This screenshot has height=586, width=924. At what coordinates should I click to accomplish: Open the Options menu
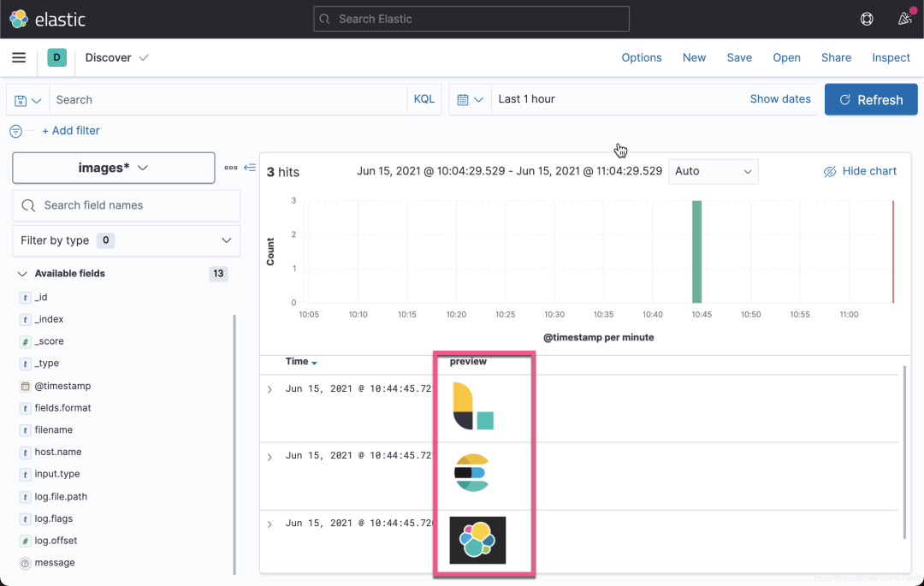[x=641, y=57]
